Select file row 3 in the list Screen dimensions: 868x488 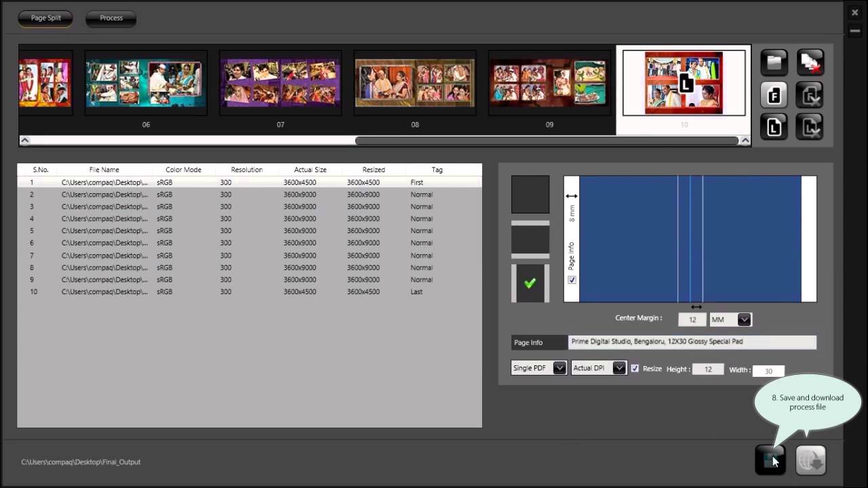click(250, 207)
